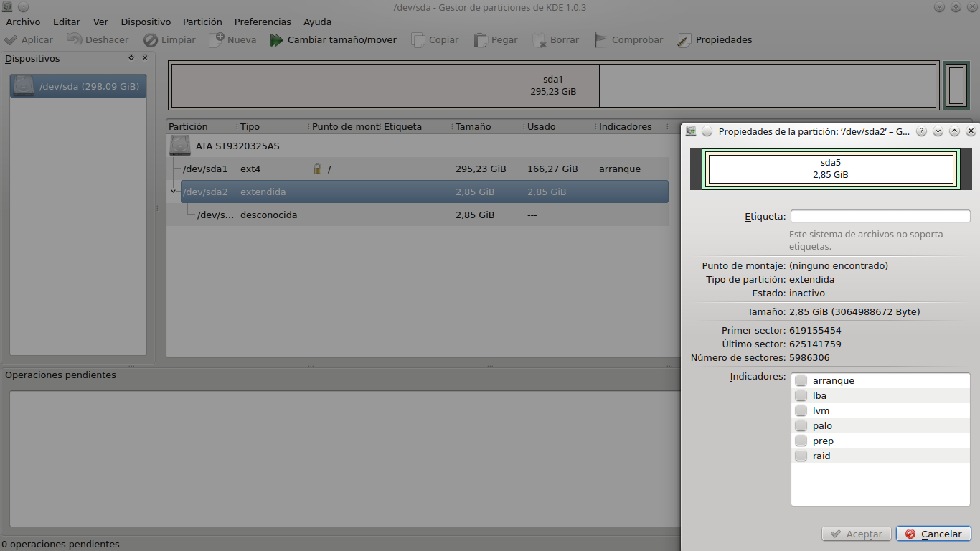Sort by the Tipo column header
The width and height of the screenshot is (980, 551).
point(273,126)
